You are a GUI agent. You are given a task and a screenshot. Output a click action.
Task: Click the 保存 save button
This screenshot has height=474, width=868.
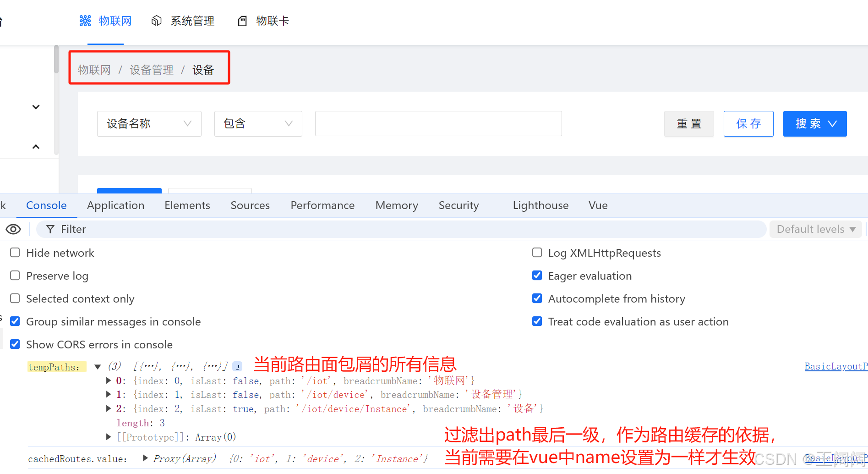click(748, 124)
